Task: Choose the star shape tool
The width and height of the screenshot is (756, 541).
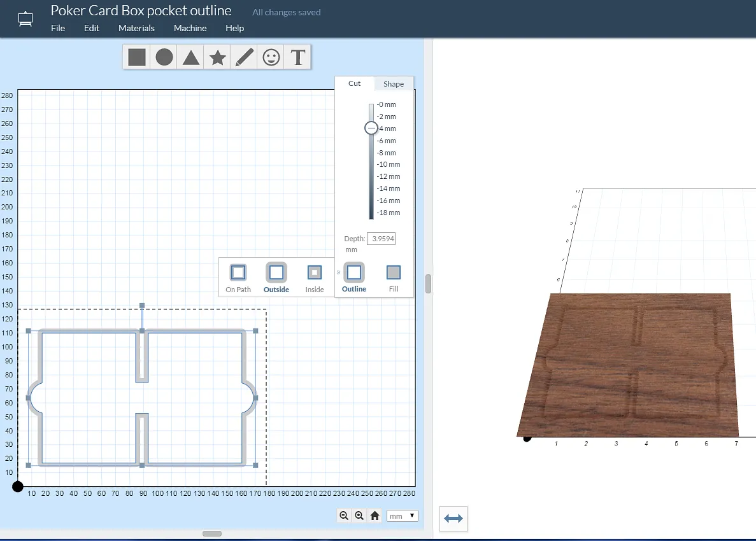Action: (x=218, y=58)
